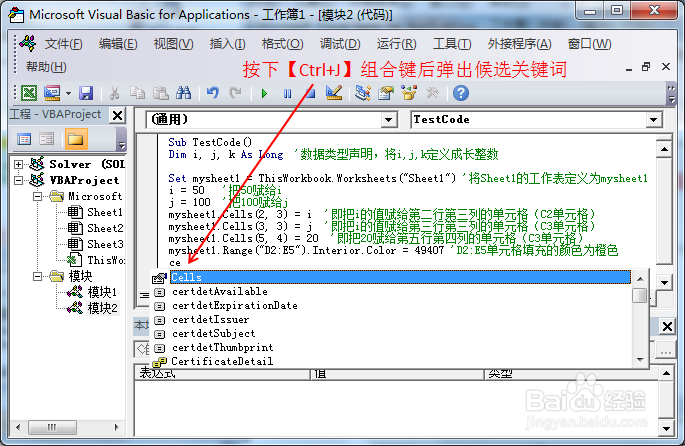Viewport: 685px width, 446px height.
Task: Open the 插入(I) menu
Action: click(228, 44)
